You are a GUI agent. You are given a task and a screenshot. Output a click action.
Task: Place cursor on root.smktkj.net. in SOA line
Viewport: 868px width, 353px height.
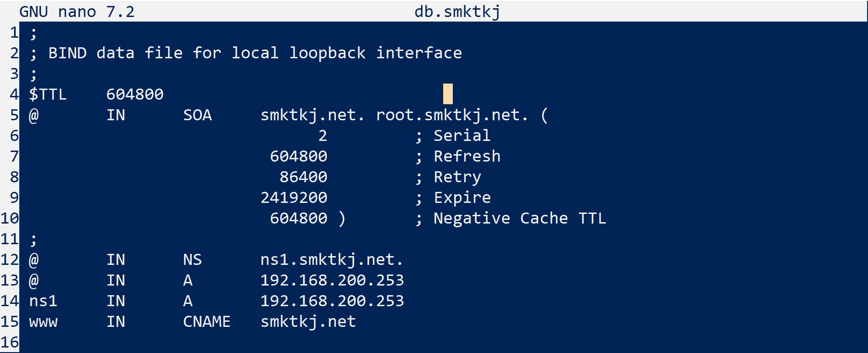(x=452, y=115)
